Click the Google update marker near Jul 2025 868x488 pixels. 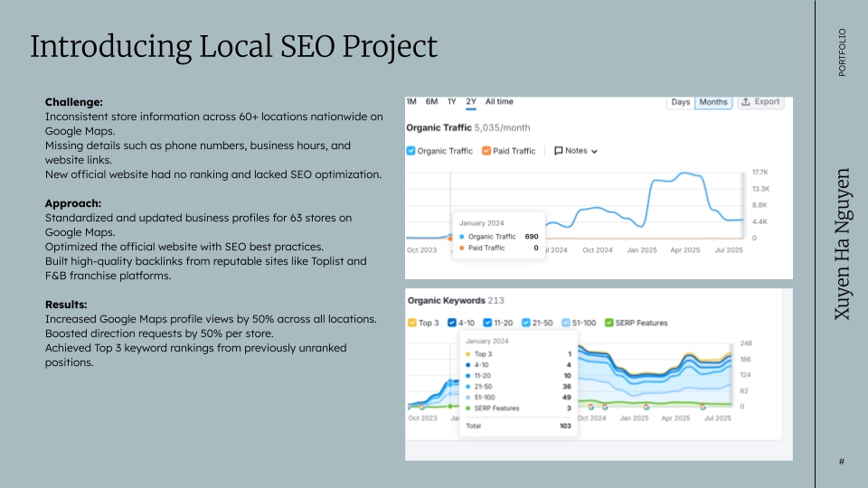pos(703,408)
